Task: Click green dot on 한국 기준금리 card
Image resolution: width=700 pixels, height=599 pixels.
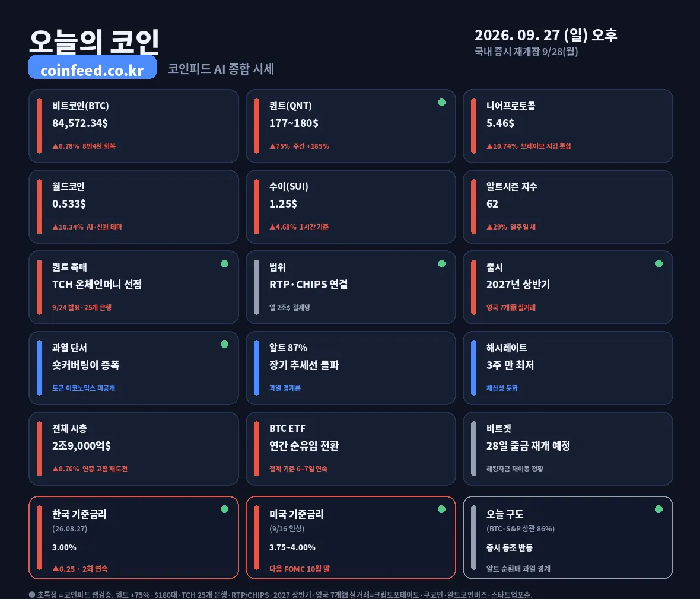Action: [225, 509]
